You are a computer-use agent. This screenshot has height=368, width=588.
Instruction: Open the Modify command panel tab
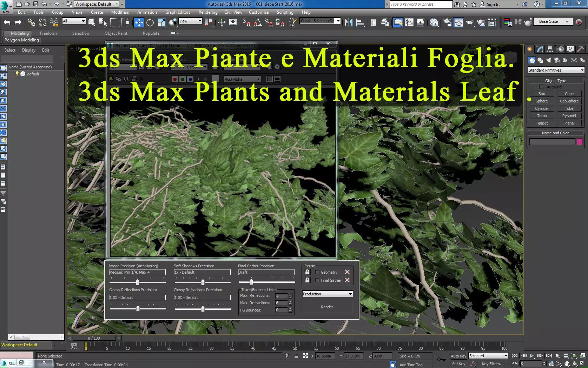[x=540, y=49]
